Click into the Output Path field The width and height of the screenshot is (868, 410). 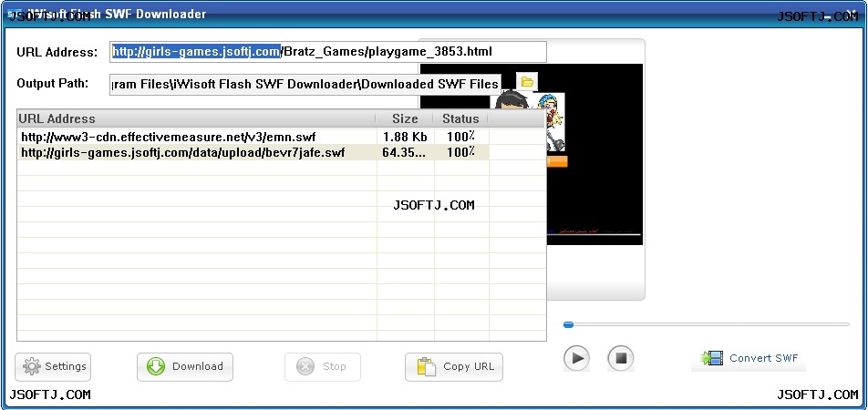[305, 84]
